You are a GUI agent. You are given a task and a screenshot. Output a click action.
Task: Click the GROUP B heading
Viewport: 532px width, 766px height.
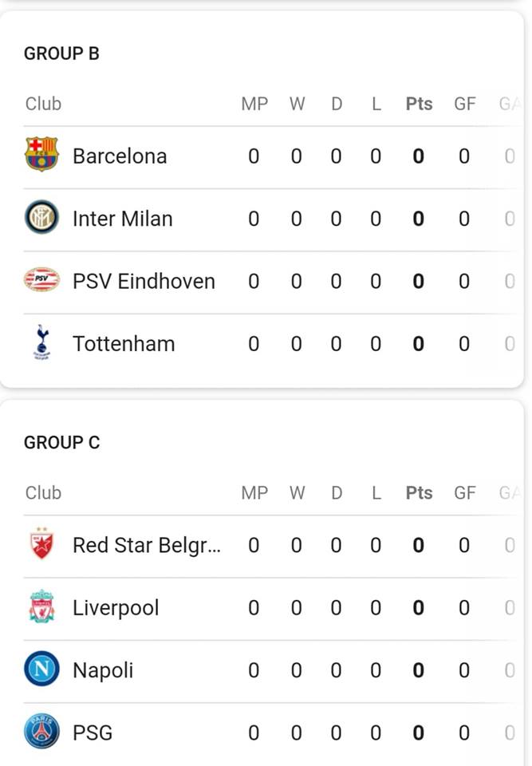coord(61,53)
